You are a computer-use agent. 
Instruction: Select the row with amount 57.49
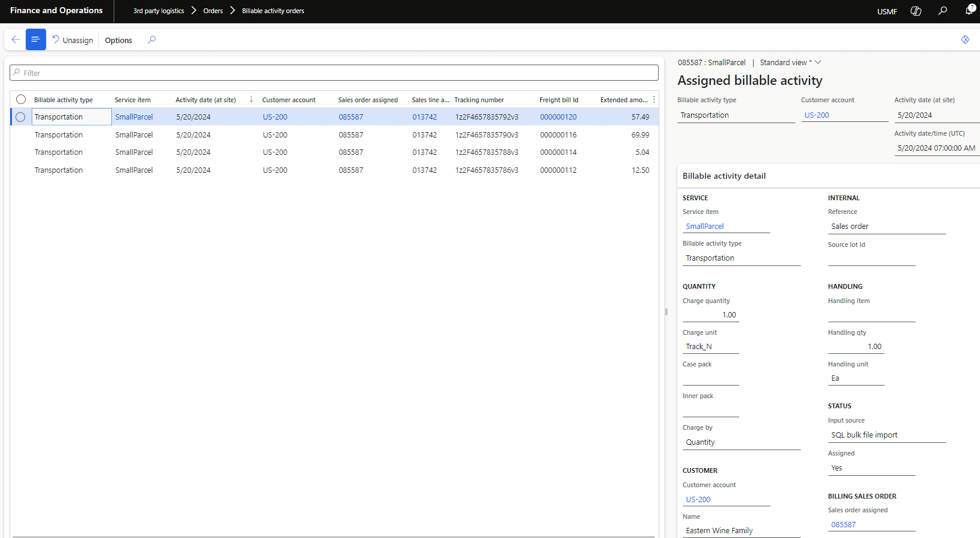coord(20,117)
